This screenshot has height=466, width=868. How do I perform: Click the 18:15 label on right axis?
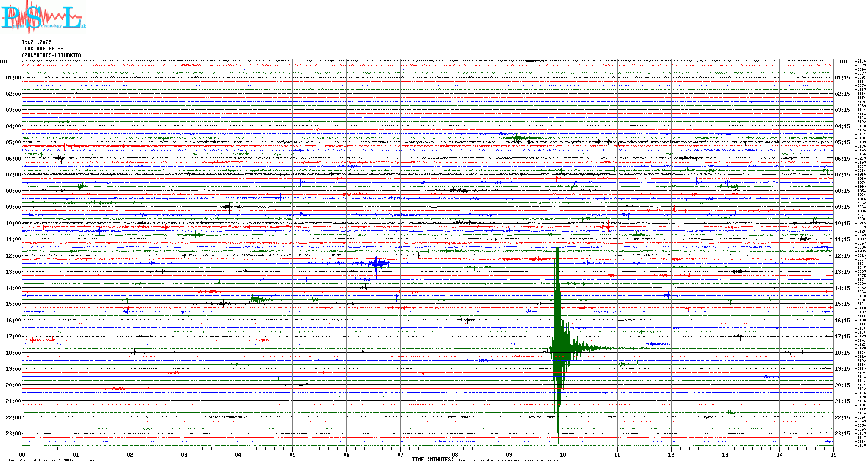[x=842, y=353]
